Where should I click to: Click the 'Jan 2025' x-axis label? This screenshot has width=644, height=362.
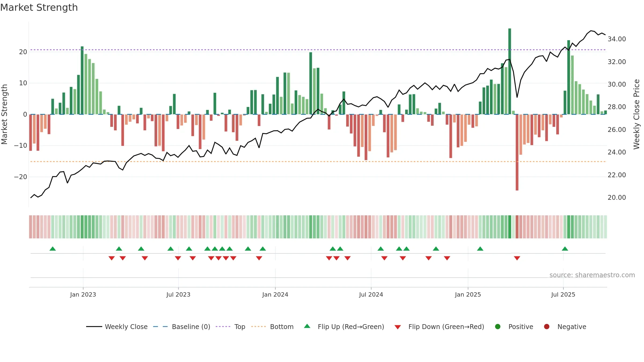[468, 294]
